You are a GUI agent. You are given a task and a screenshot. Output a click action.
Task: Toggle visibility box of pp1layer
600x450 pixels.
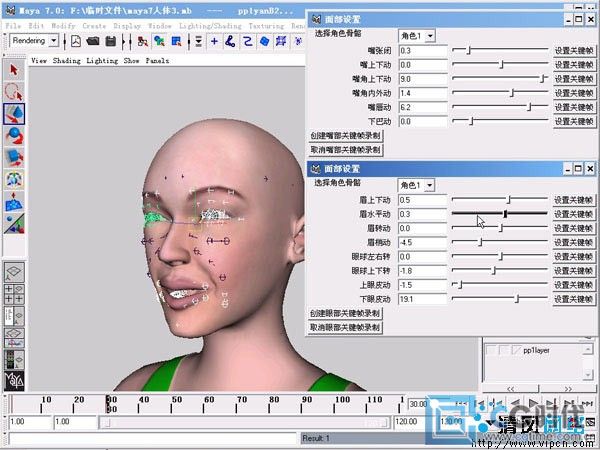point(491,350)
